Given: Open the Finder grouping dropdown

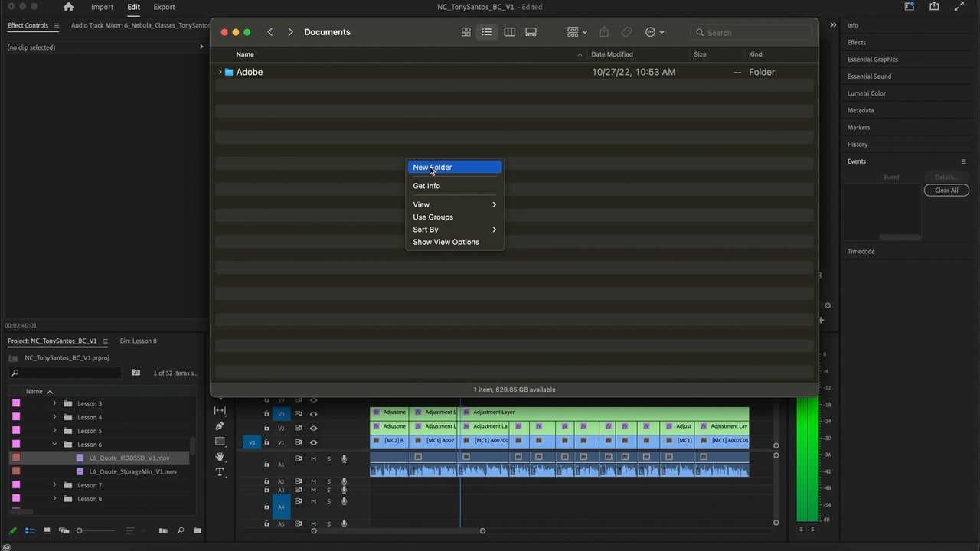Looking at the screenshot, I should (x=575, y=32).
